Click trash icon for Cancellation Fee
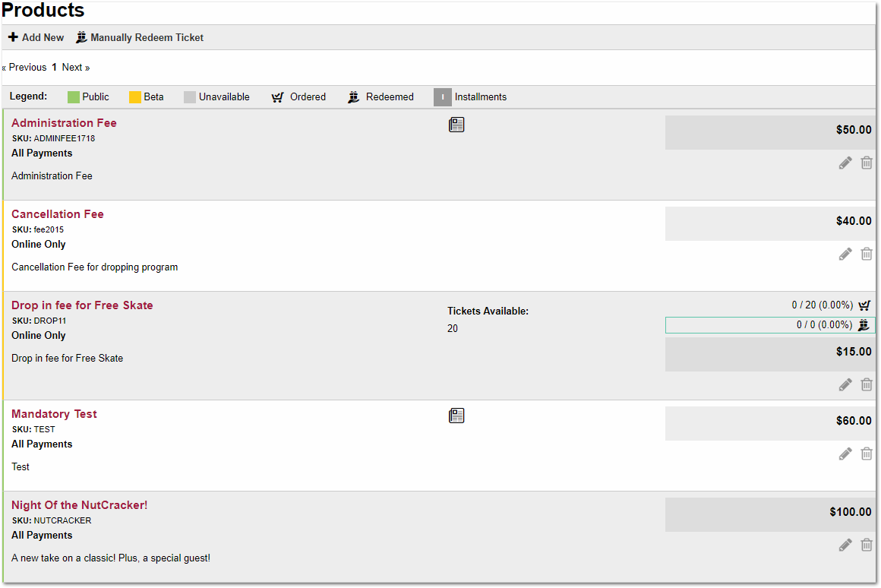Viewport: 881px width, 588px height. (867, 254)
